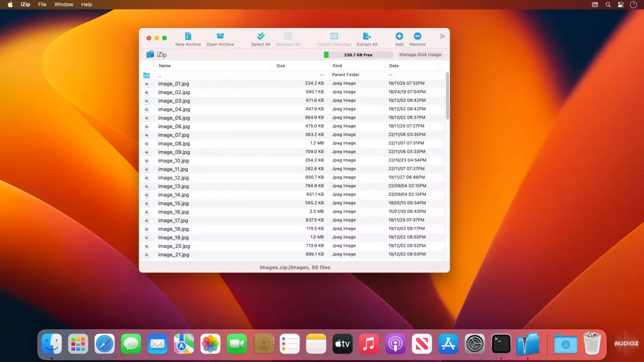Sort files by Date column header
644x362 pixels.
coord(394,66)
